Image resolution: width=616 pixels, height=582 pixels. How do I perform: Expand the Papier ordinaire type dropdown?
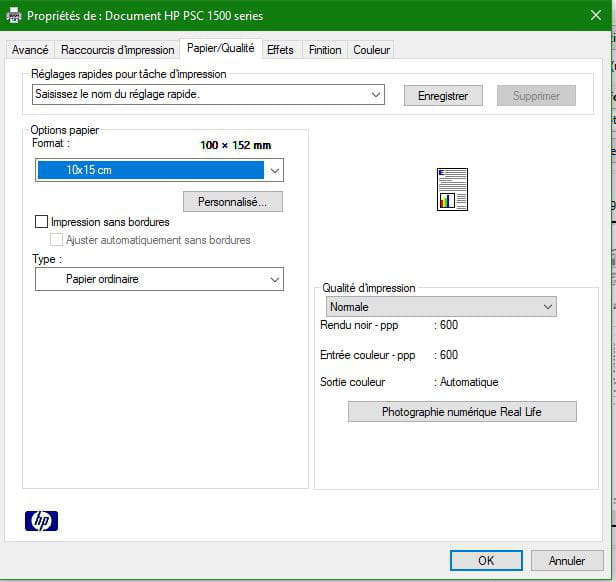(159, 279)
